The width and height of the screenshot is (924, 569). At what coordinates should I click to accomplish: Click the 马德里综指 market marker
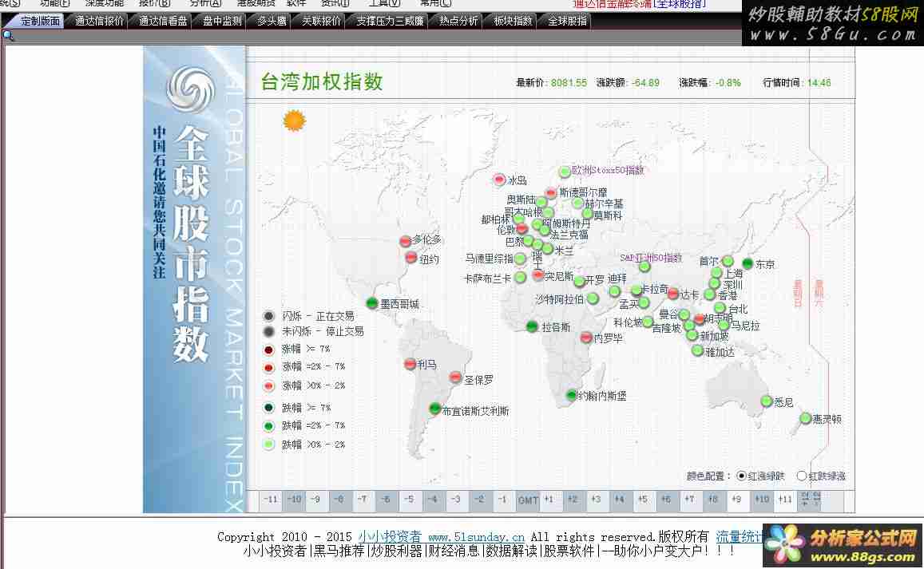pyautogui.click(x=520, y=259)
